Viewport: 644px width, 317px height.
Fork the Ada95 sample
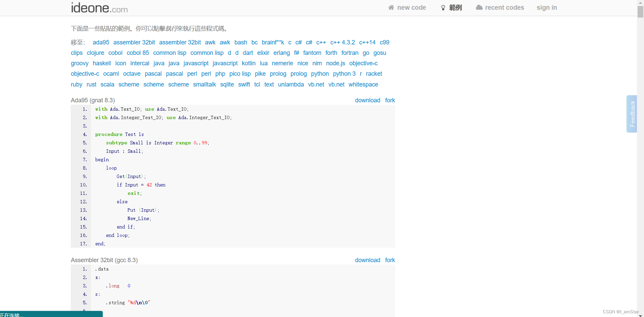point(390,100)
